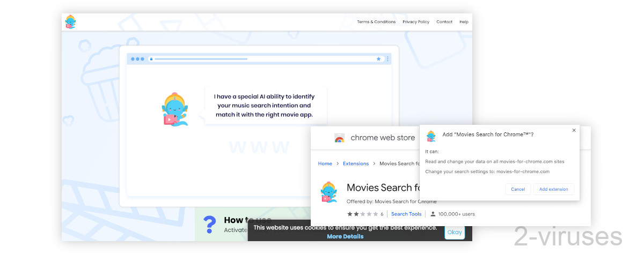Click the mascot icon in the add-extension dialog
644x254 pixels.
click(x=431, y=136)
